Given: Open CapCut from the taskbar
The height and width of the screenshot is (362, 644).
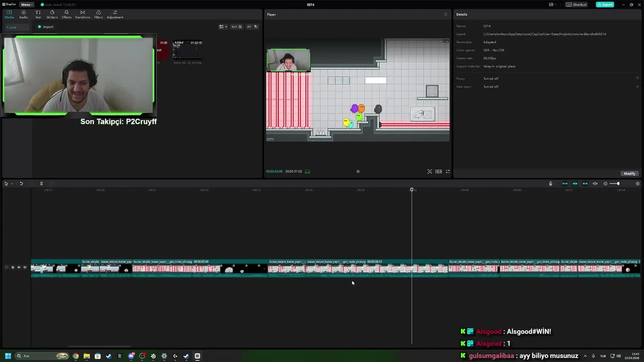Looking at the screenshot, I should pos(197,356).
